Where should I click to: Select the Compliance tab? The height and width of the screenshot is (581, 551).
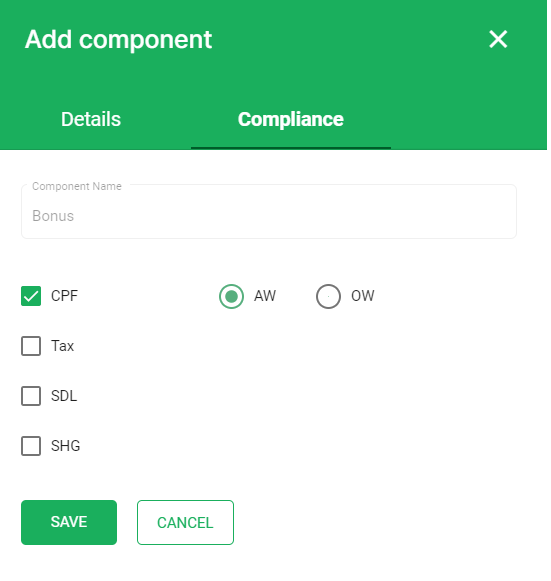point(291,119)
